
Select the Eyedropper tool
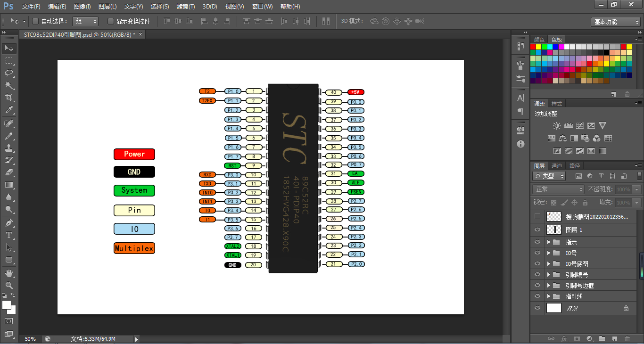[x=9, y=110]
